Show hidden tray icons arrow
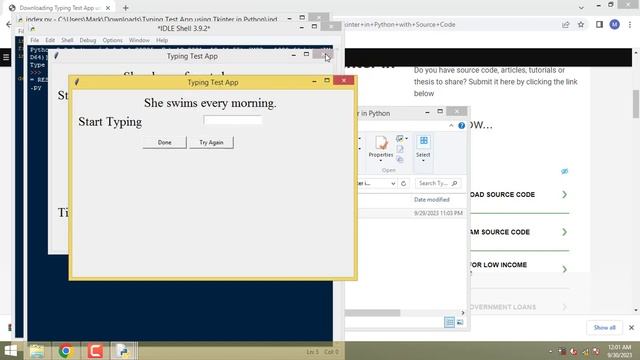The image size is (640, 360). click(x=551, y=351)
